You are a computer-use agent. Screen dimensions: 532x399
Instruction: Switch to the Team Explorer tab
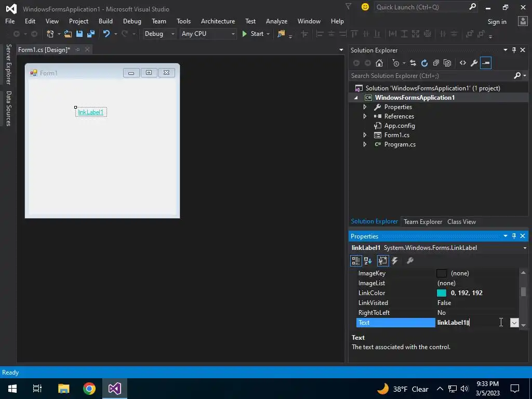click(x=423, y=221)
